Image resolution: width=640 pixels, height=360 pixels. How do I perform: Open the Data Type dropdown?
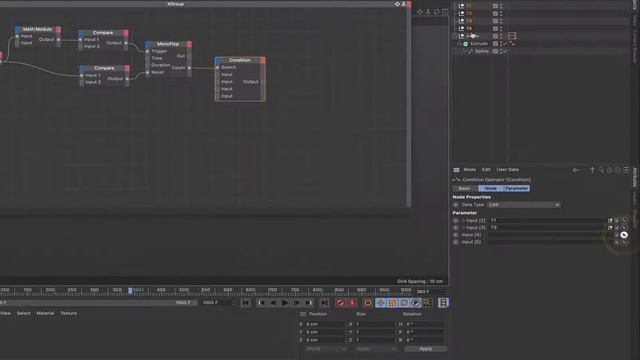pyautogui.click(x=524, y=205)
